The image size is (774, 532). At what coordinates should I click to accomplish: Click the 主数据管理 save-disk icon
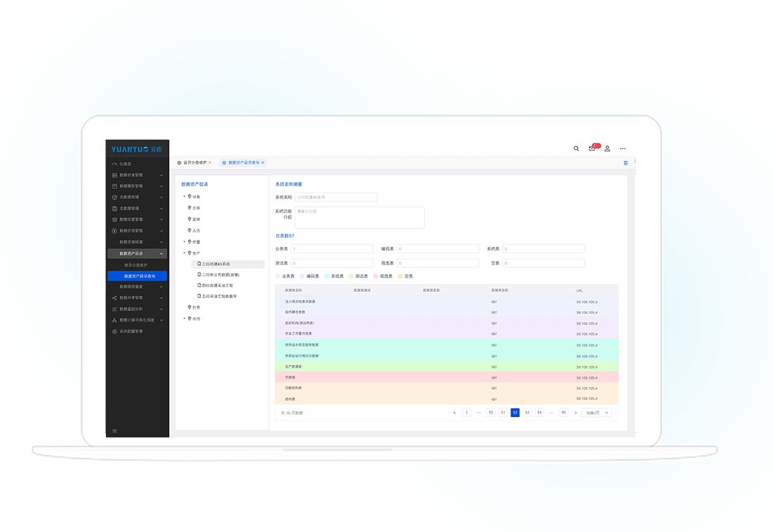click(114, 209)
